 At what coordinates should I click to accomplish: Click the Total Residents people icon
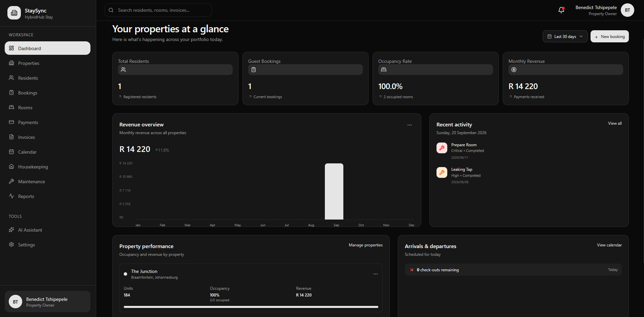(x=123, y=70)
